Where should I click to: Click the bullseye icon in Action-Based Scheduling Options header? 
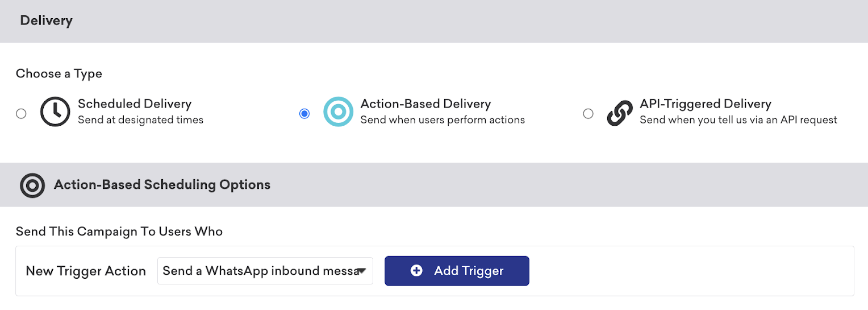[x=32, y=185]
